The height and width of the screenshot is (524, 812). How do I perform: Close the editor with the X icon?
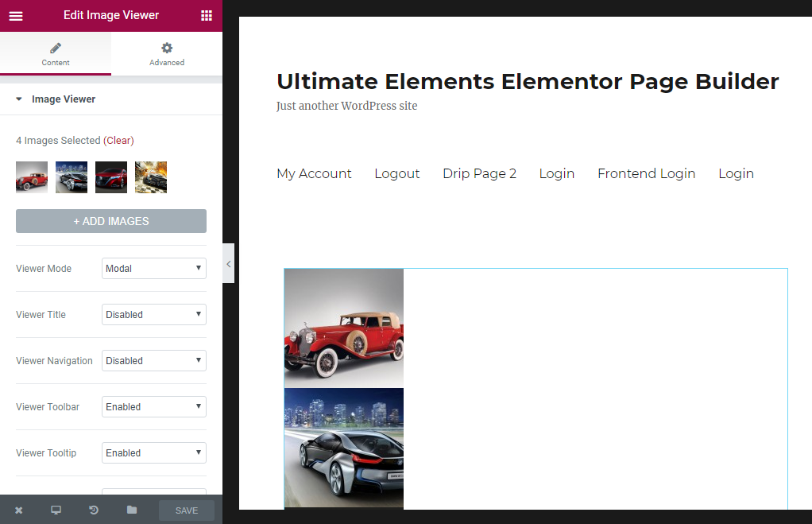(x=18, y=510)
